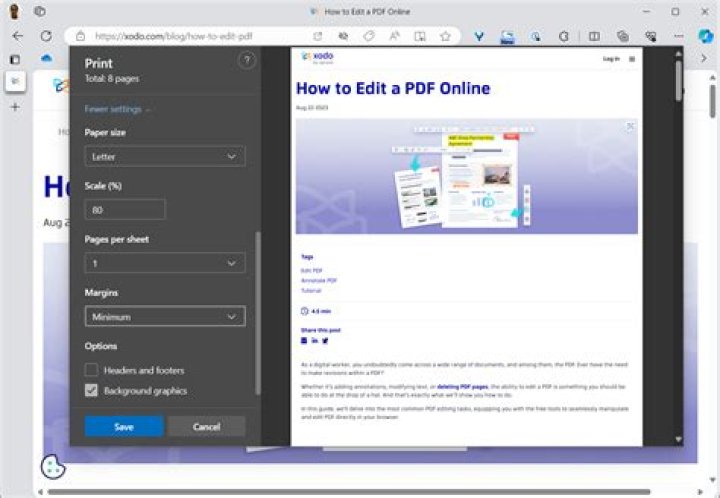Toggle vertical tabs pane icon

(15, 59)
